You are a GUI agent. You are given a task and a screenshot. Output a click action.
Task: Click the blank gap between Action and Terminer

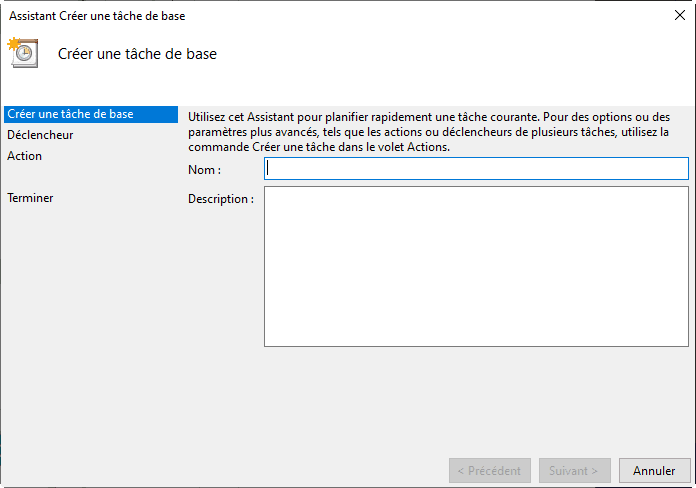60,177
